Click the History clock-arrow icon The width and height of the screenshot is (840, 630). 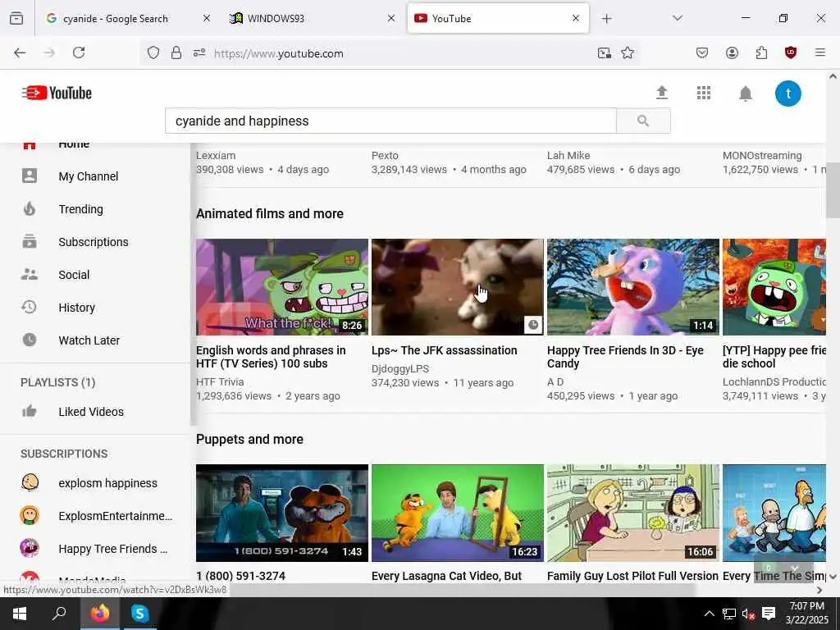click(29, 307)
